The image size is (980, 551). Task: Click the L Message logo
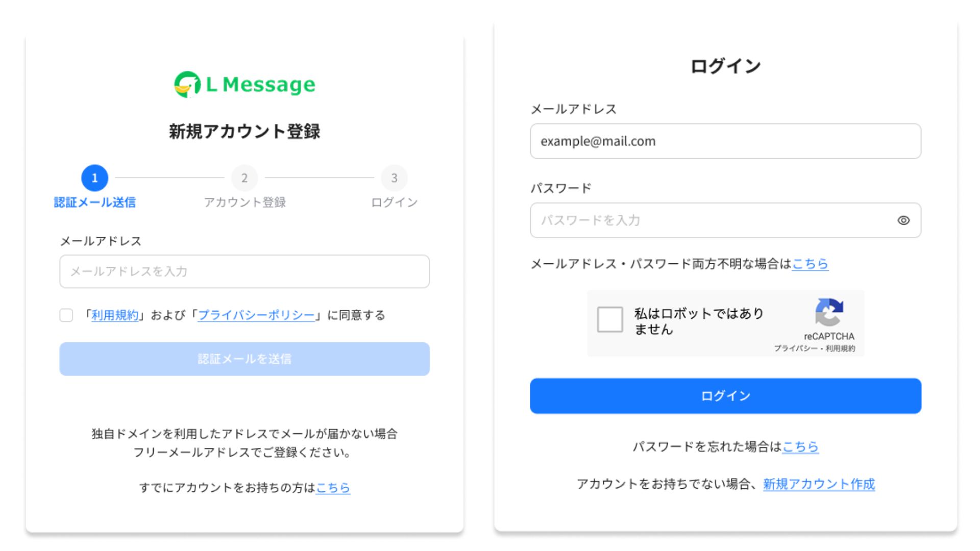pos(244,84)
